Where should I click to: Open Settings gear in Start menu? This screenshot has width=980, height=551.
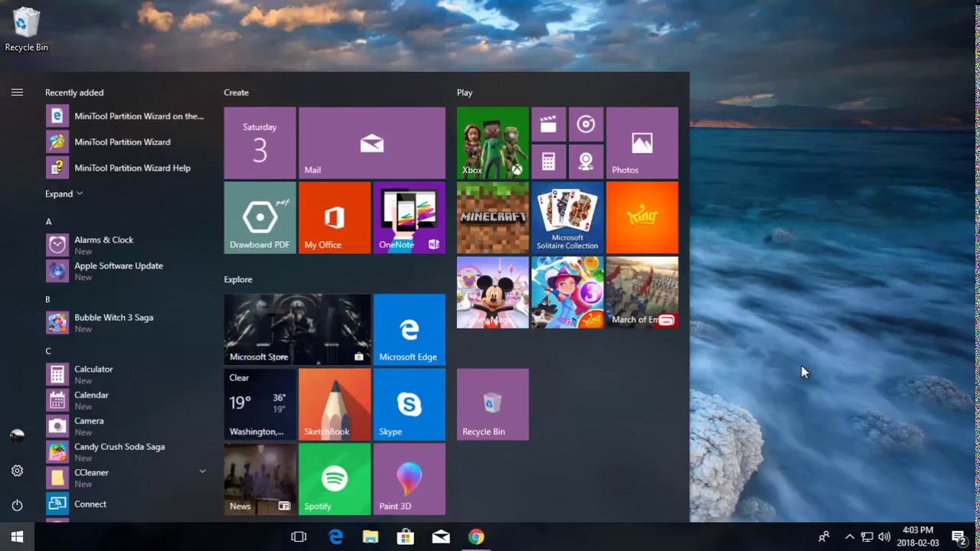click(17, 471)
